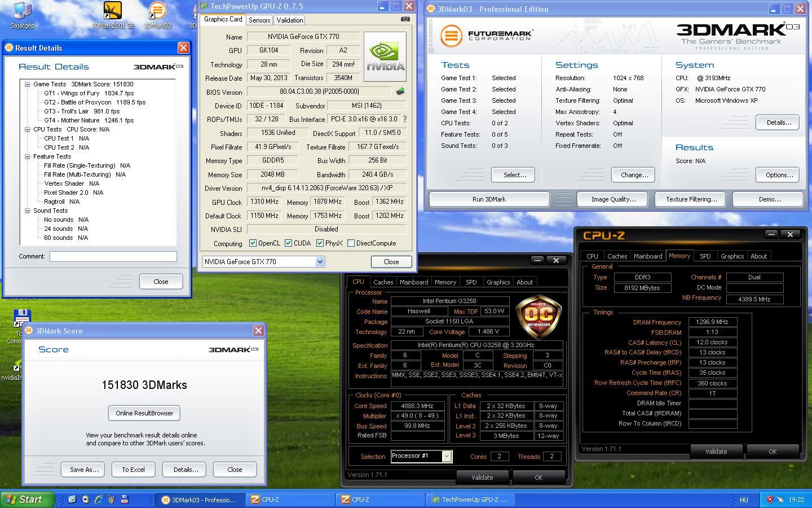The width and height of the screenshot is (812, 508).
Task: Click the floppy quick launch icon
Action: pos(125,499)
